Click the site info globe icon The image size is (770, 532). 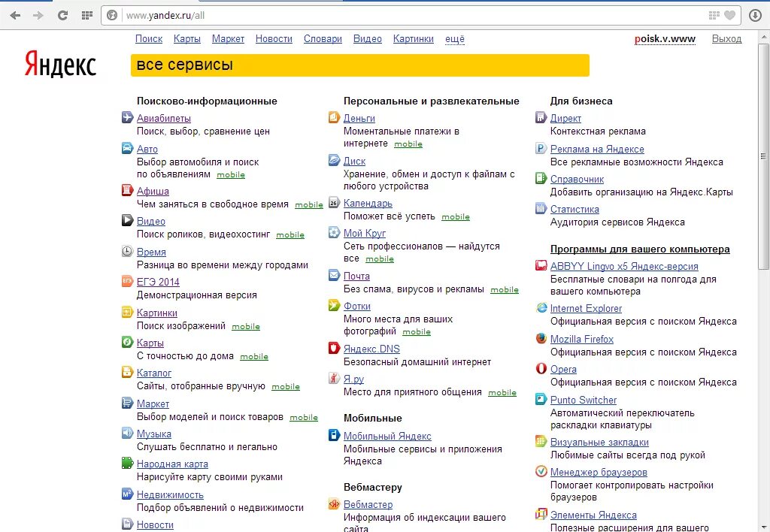[x=112, y=15]
